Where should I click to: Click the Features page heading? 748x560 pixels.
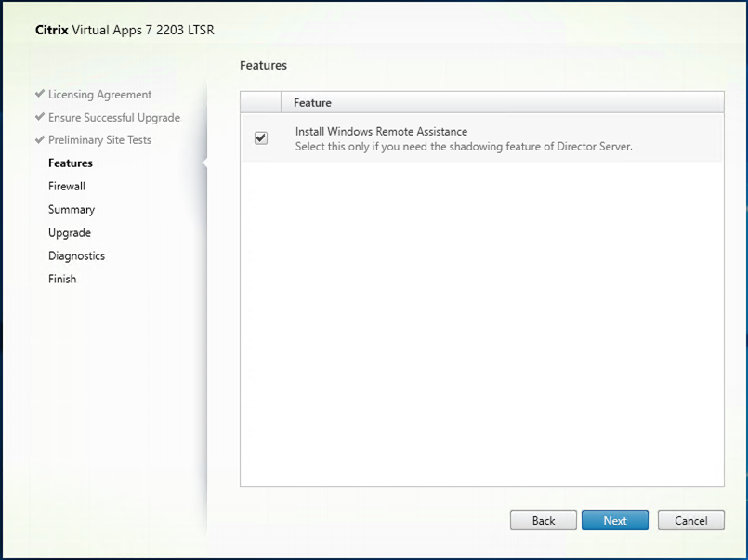tap(263, 65)
